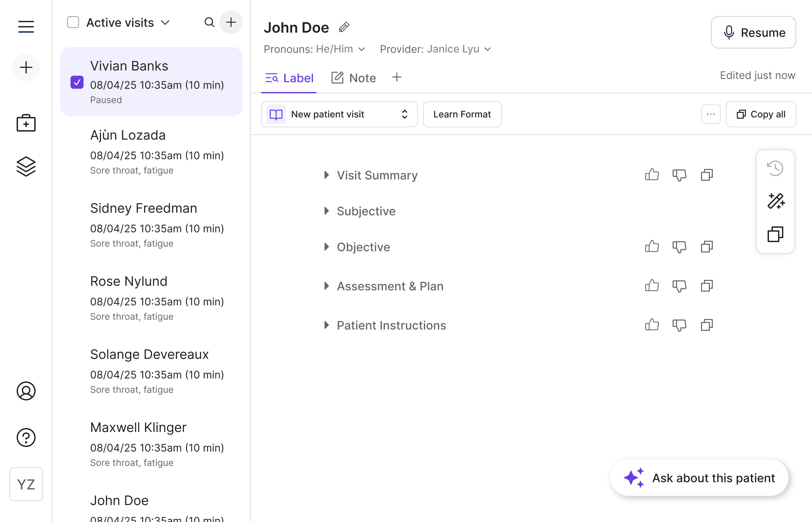This screenshot has width=812, height=522.
Task: Copy the Objective section using its copy icon
Action: (x=707, y=247)
